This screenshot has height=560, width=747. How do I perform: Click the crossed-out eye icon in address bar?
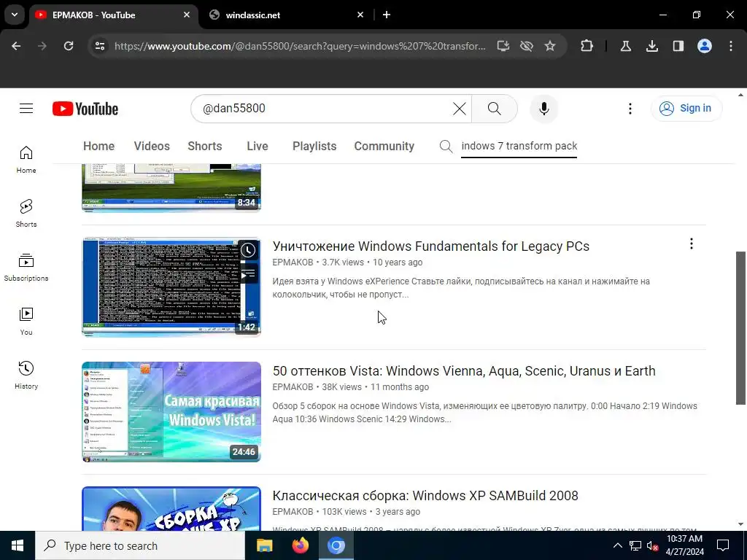[x=527, y=46]
